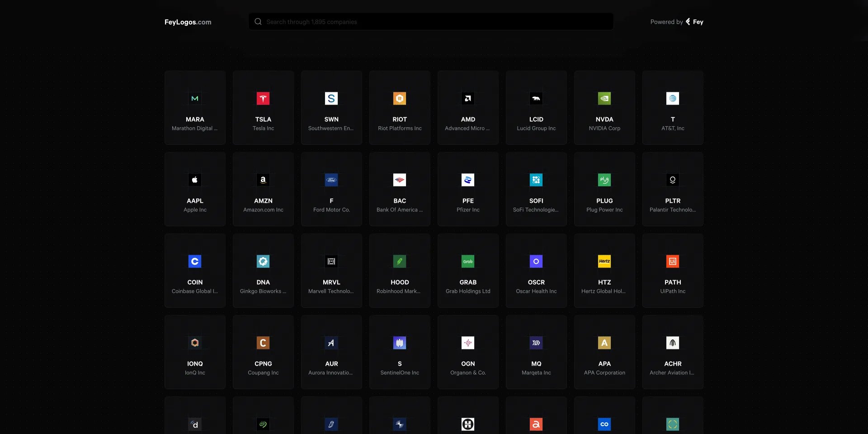868x434 pixels.
Task: Click the white H circle logo in bottom row
Action: coord(468,424)
